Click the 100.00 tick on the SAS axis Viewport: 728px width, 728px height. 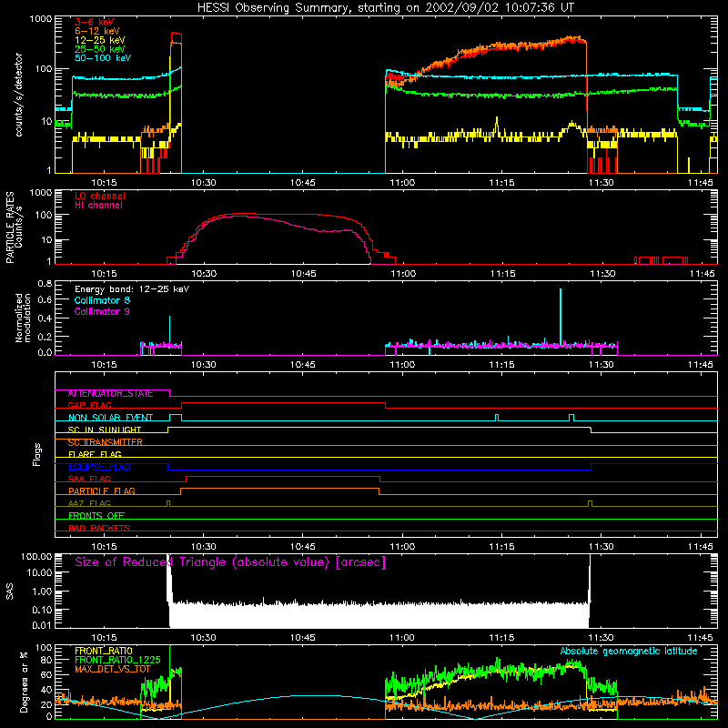point(36,556)
